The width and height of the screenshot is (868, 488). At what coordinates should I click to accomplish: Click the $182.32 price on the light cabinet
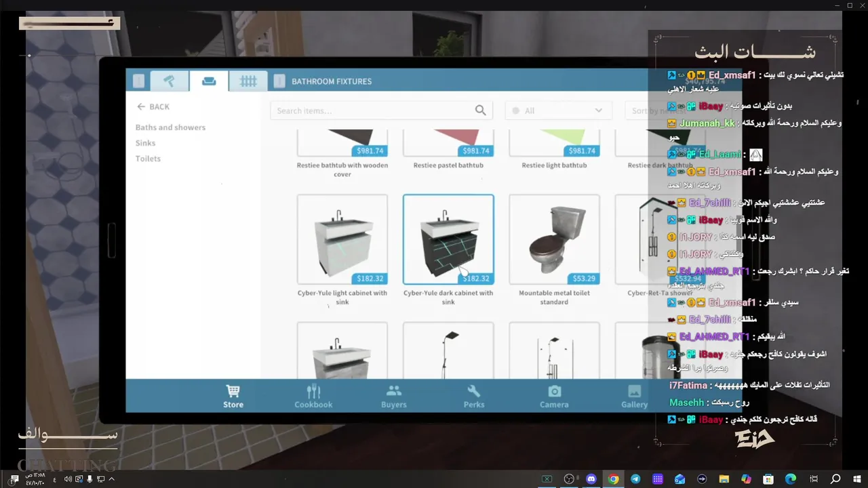370,279
